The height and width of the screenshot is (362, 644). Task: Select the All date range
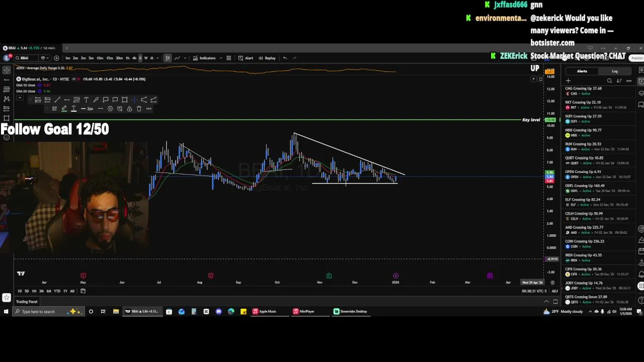click(72, 291)
